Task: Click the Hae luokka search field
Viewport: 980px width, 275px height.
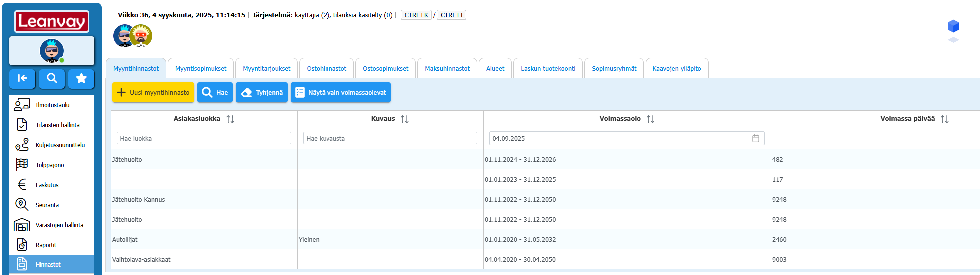Action: pos(204,139)
